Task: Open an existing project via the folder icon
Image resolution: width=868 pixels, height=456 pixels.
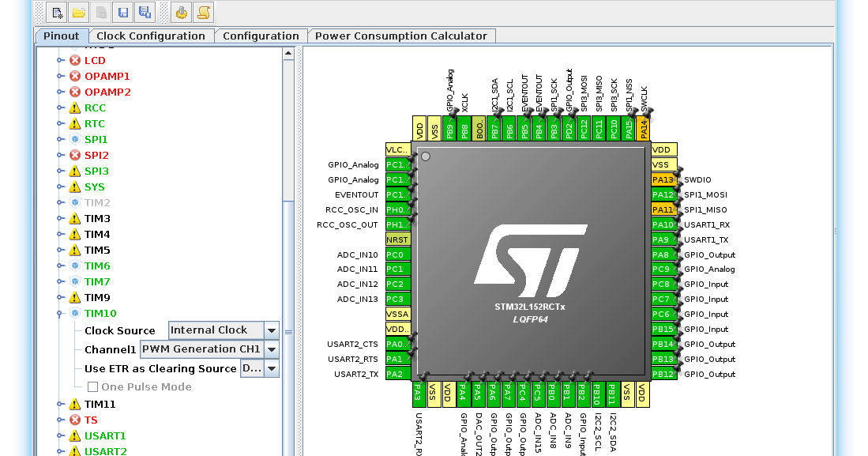Action: 79,13
